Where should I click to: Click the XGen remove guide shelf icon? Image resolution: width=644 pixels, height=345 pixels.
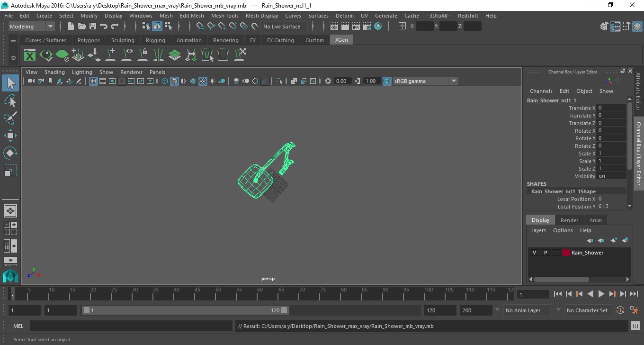[239, 55]
